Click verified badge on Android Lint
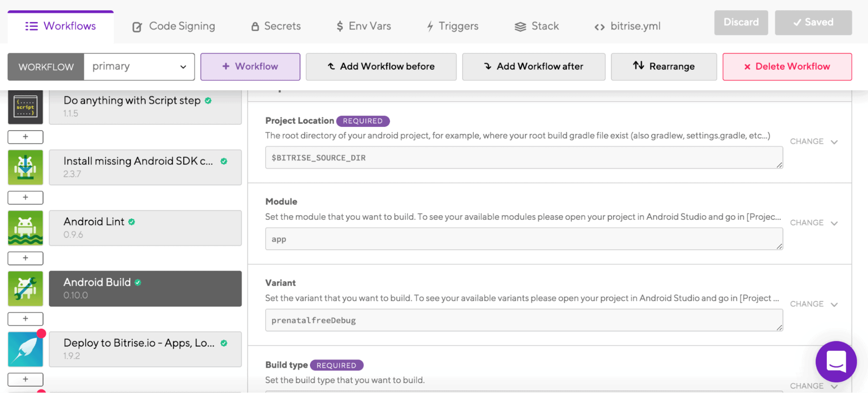The image size is (868, 393). pos(132,222)
